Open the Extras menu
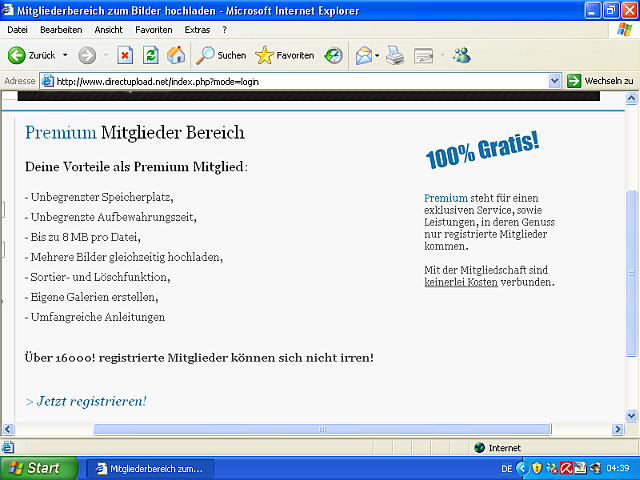The image size is (640, 480). (197, 30)
